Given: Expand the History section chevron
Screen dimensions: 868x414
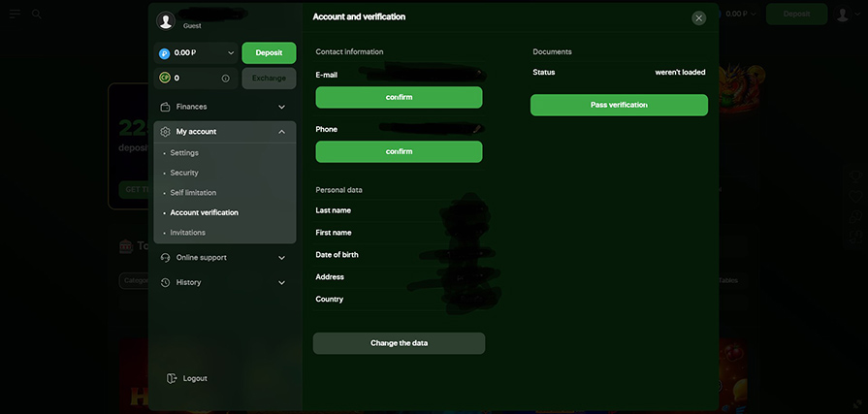Looking at the screenshot, I should point(281,282).
